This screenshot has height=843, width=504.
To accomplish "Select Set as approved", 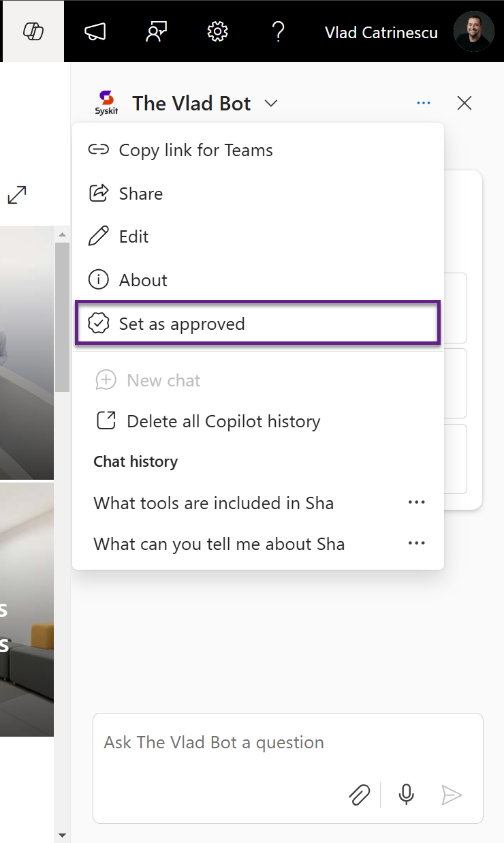I will pos(182,323).
